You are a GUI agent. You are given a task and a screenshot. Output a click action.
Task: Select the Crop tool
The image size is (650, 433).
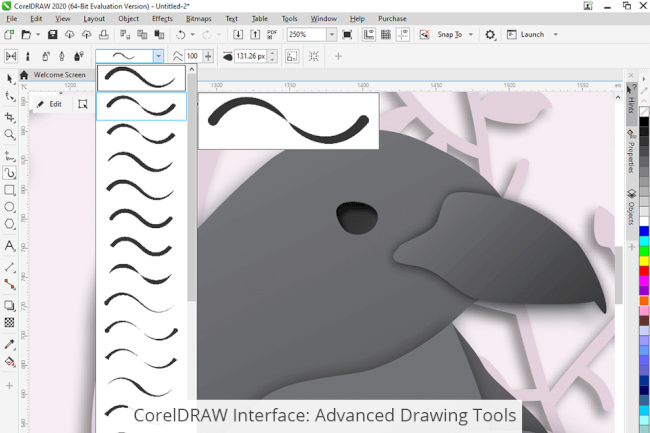point(9,118)
